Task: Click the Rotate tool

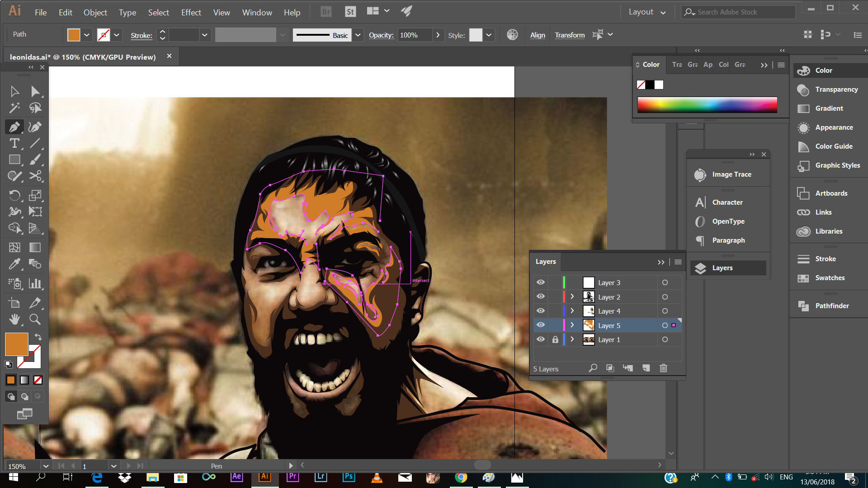Action: [x=14, y=195]
